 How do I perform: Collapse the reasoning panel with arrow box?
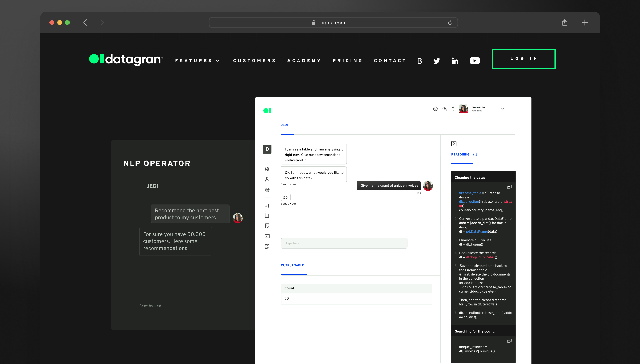coord(454,144)
